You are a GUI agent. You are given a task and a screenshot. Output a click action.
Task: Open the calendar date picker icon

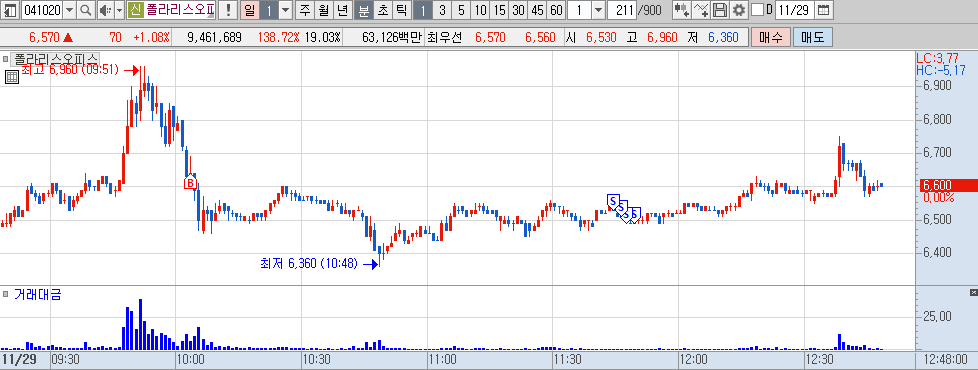823,10
